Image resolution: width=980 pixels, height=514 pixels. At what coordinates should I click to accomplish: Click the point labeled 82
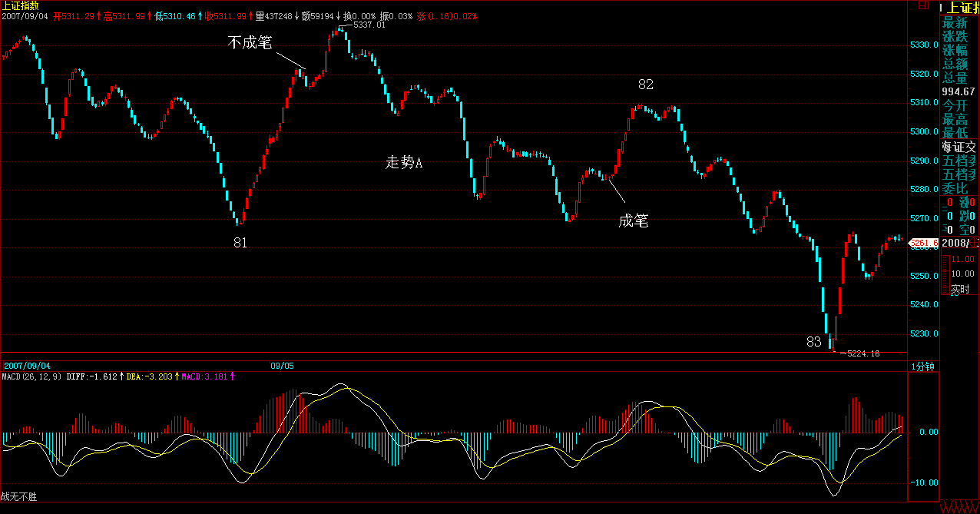(645, 84)
